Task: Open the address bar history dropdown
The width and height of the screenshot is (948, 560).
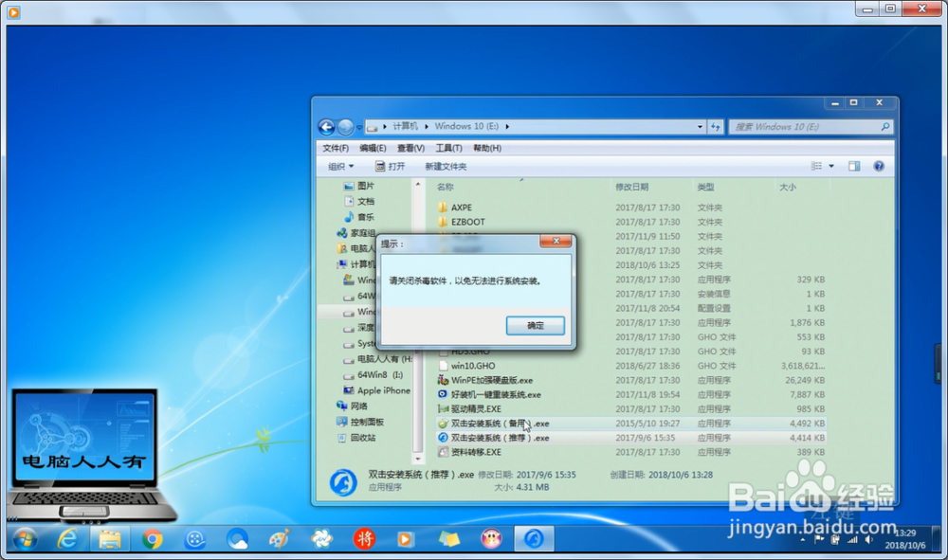Action: point(700,127)
